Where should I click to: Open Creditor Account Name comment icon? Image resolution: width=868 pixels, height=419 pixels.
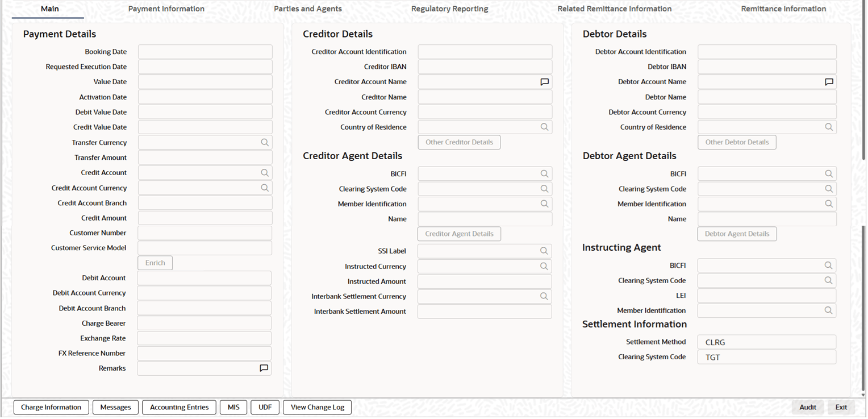point(544,82)
